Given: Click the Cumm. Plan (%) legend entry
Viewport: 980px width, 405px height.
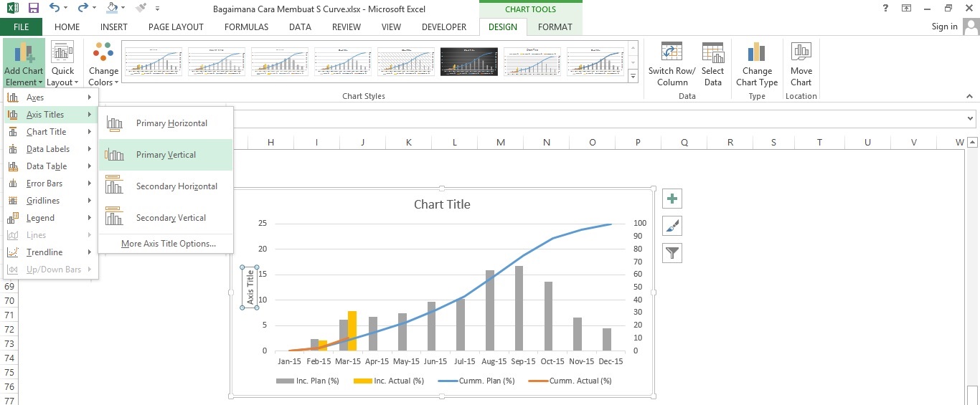Looking at the screenshot, I should [x=475, y=381].
